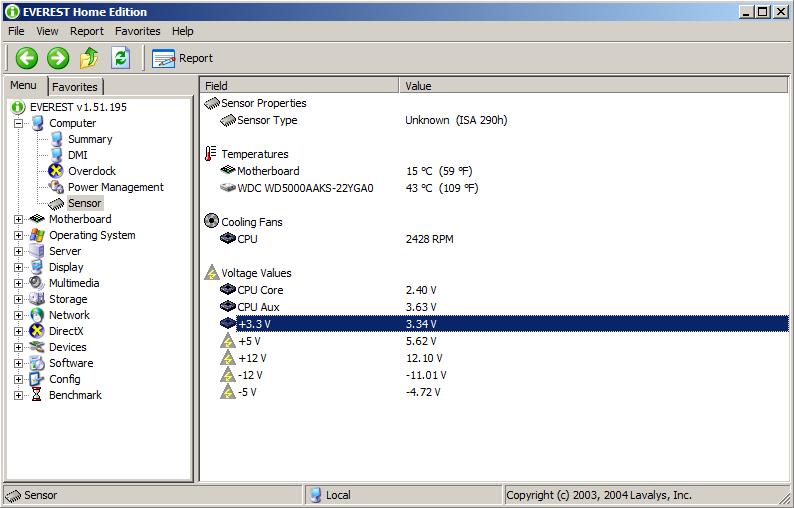Select the Sensor tree item
This screenshot has width=794, height=508.
click(85, 203)
